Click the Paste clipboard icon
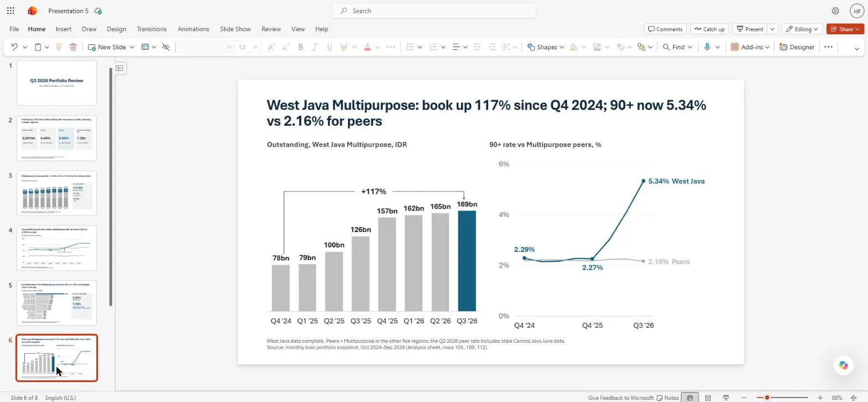868x402 pixels. 38,47
